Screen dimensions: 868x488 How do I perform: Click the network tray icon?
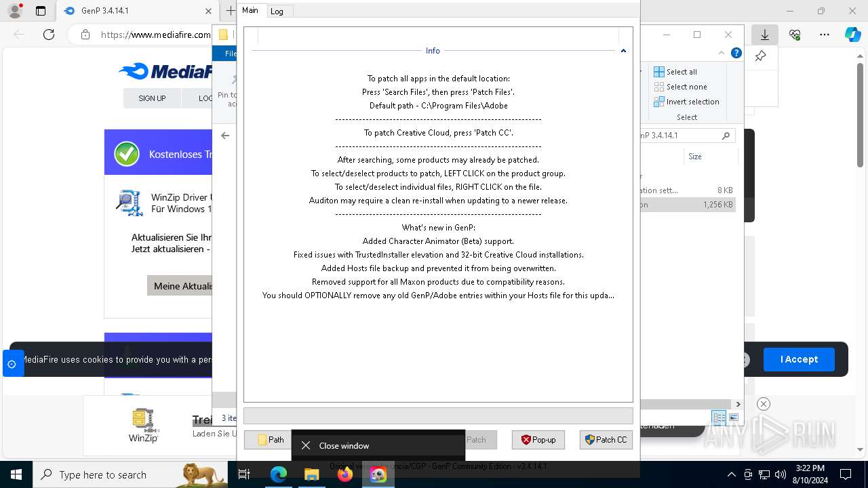click(764, 474)
